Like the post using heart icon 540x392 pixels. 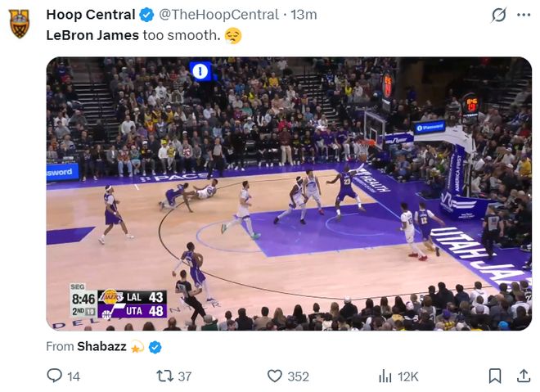[x=276, y=376]
